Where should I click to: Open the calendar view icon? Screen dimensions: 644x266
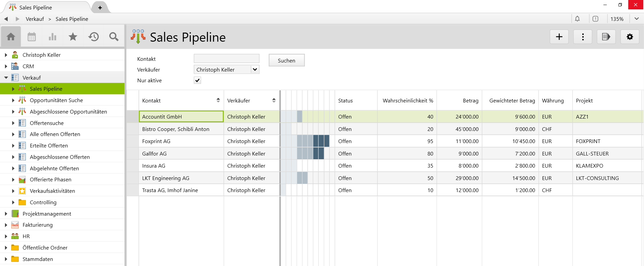[32, 37]
